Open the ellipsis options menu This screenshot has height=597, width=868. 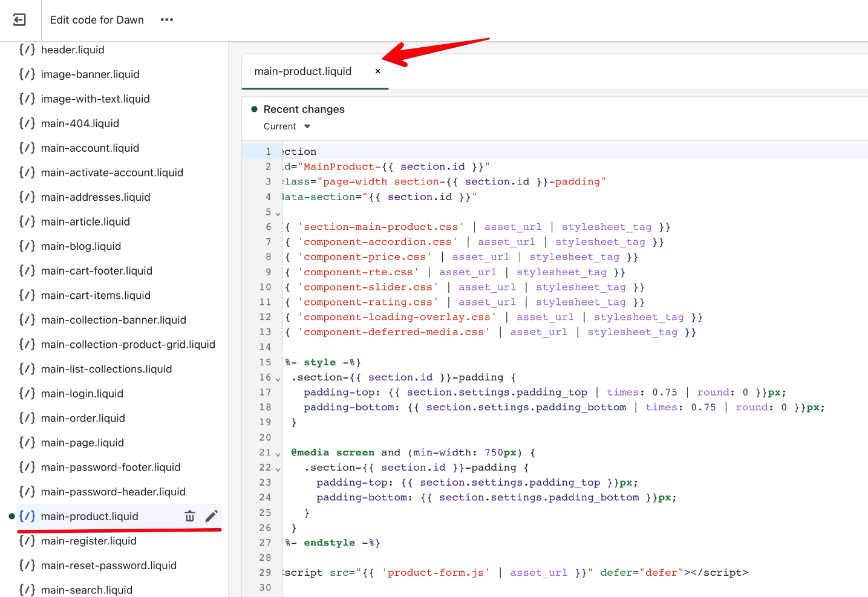(x=166, y=19)
